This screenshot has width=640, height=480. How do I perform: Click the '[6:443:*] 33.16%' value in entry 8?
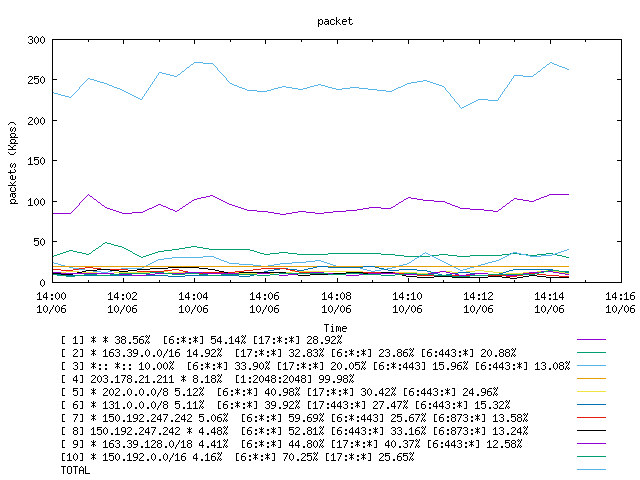[x=378, y=431]
